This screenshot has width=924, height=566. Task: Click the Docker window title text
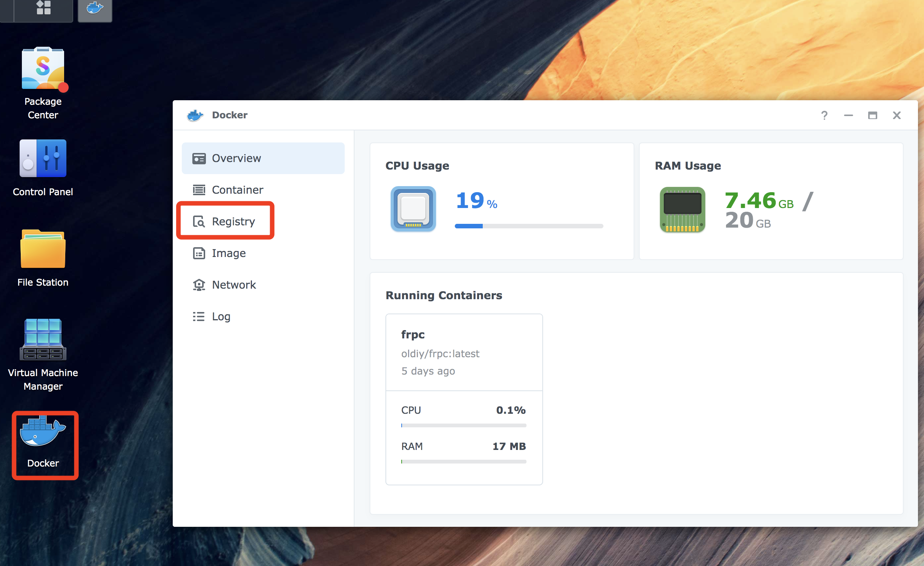[x=230, y=115]
